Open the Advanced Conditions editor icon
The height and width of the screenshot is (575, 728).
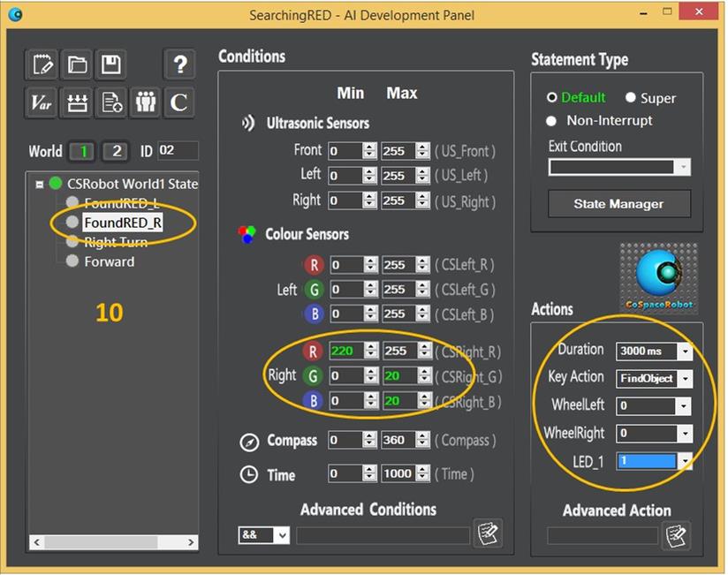[x=486, y=533]
